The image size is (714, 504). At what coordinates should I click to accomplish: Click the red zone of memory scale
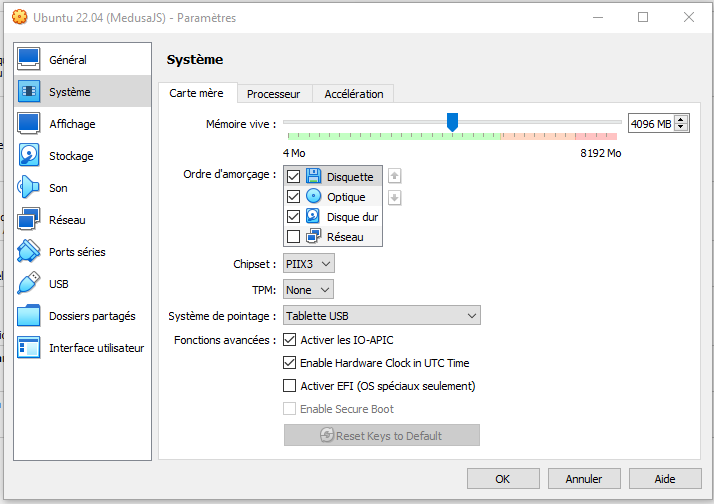pyautogui.click(x=596, y=136)
